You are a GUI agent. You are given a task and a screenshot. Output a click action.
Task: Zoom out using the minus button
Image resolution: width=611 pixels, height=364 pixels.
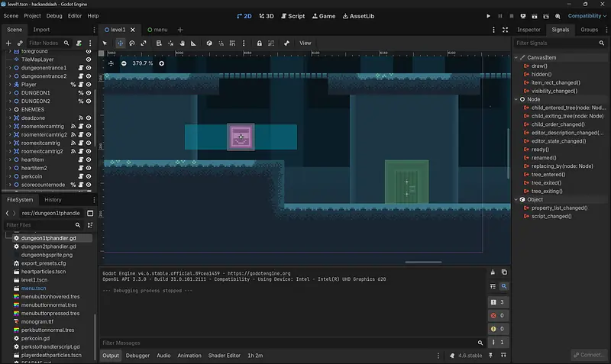tap(124, 63)
